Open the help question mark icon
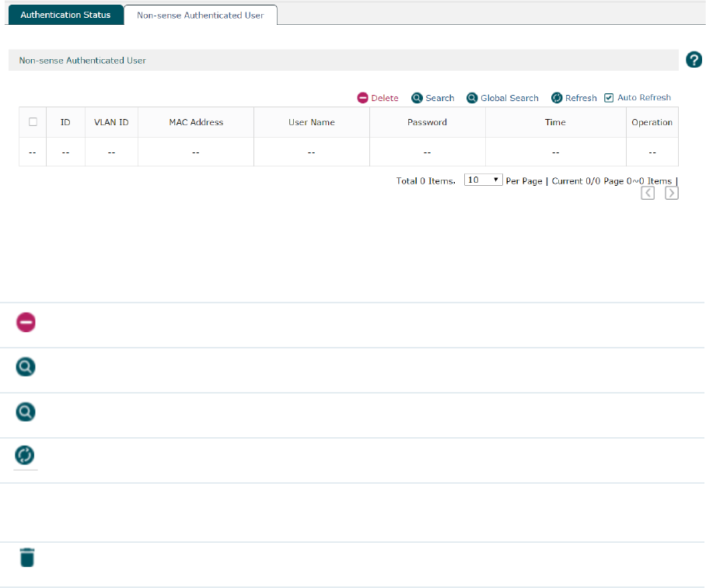Viewport: 706px width, 588px height. (x=694, y=59)
